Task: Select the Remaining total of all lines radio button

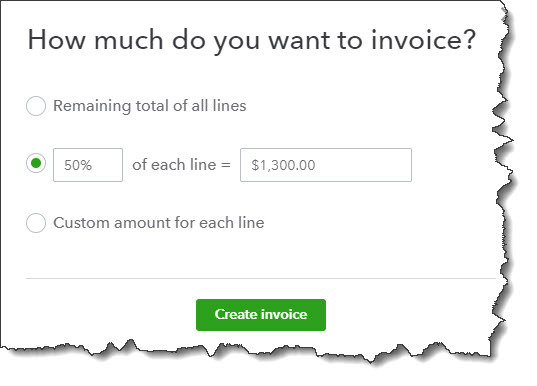Action: (36, 105)
